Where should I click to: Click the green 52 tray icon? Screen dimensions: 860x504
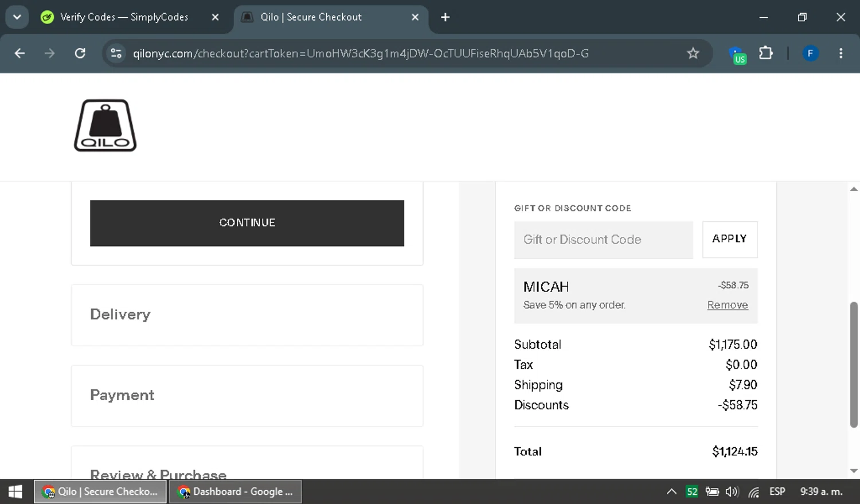[692, 491]
